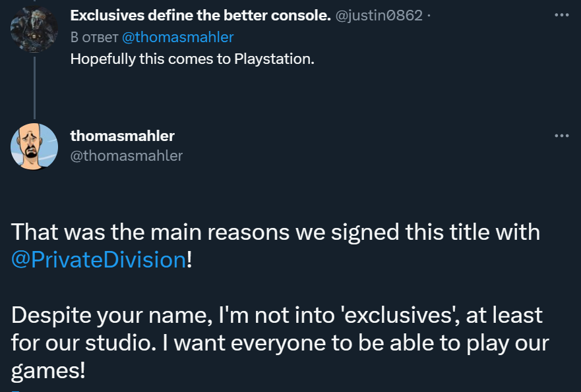Click justin0862's dark profile avatar
The image size is (581, 392).
pyautogui.click(x=34, y=29)
